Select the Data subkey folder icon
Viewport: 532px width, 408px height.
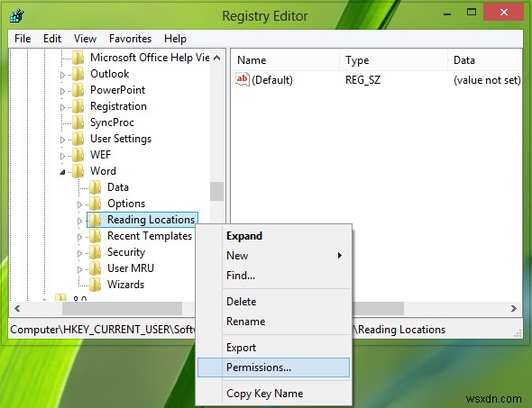tap(96, 187)
